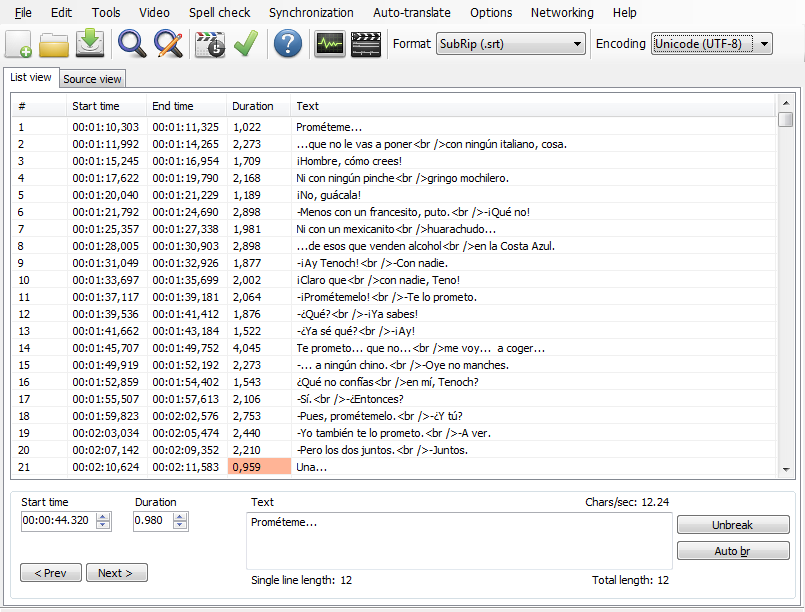
Task: Click the End time column header
Action: coord(187,106)
